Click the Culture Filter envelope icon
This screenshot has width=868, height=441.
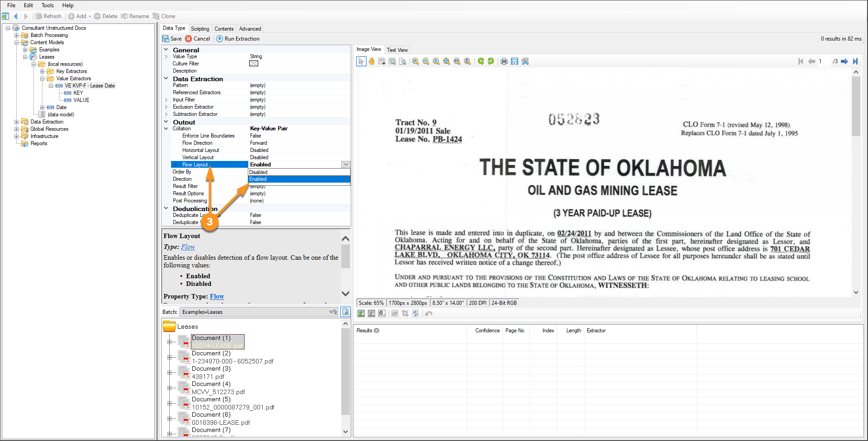click(x=254, y=64)
